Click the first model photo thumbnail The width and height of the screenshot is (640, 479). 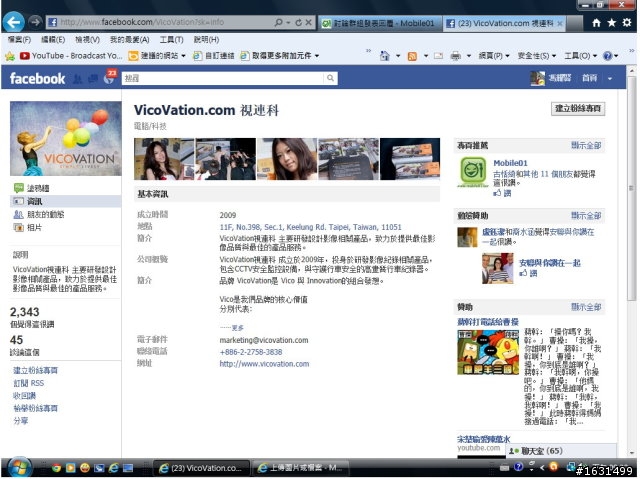164,159
